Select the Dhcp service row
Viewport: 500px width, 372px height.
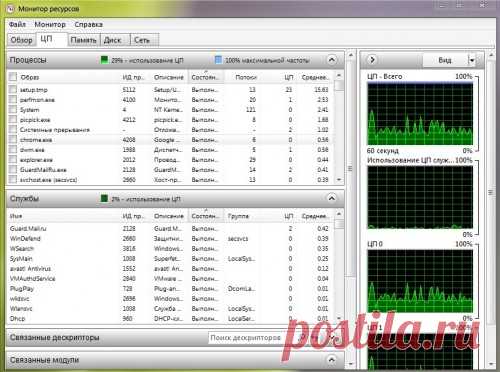(171, 319)
